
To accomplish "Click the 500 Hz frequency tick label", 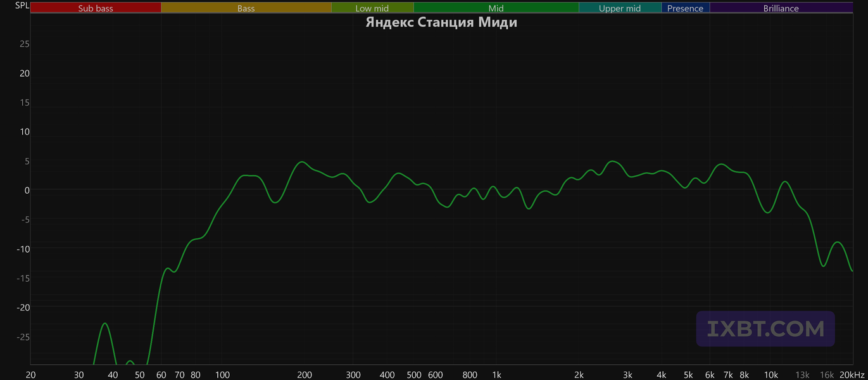I will click(x=414, y=374).
